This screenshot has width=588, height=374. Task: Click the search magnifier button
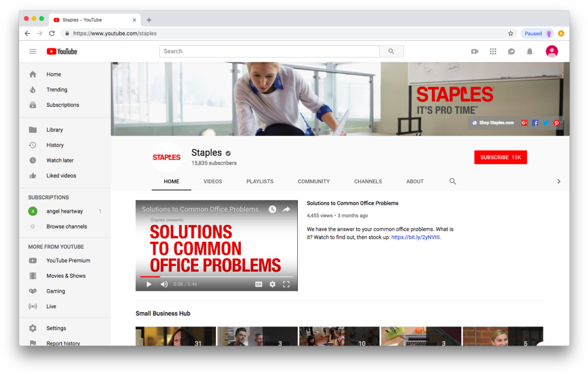(x=391, y=52)
